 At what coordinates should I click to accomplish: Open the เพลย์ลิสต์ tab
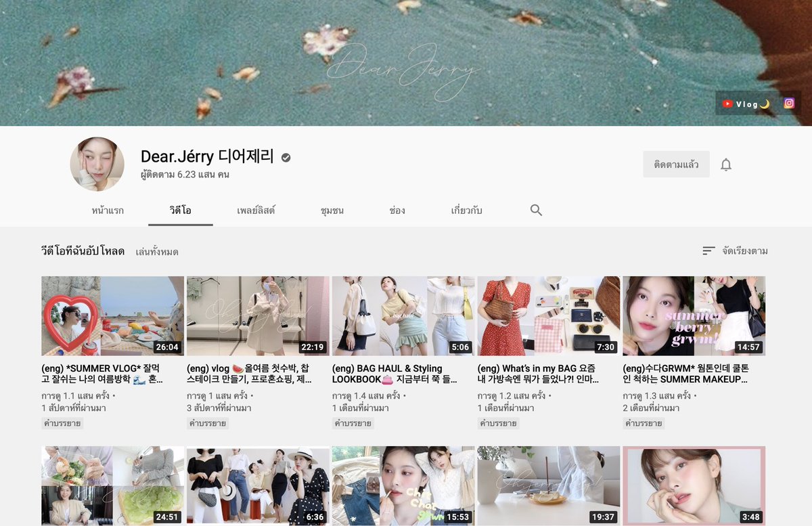pyautogui.click(x=256, y=211)
